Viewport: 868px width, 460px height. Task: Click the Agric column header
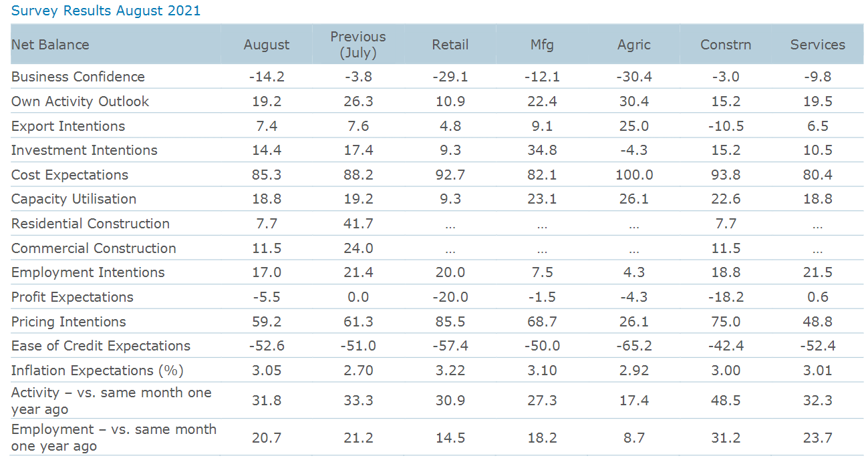pos(634,45)
